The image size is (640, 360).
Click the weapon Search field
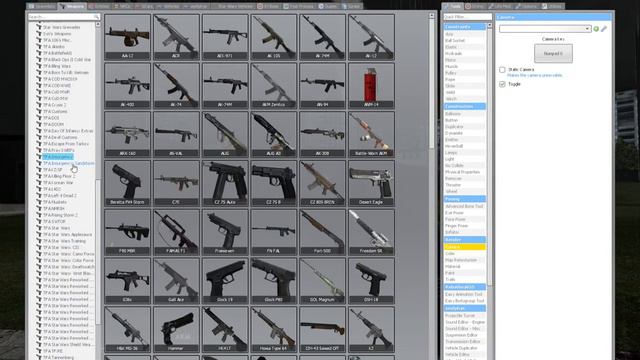click(x=64, y=17)
